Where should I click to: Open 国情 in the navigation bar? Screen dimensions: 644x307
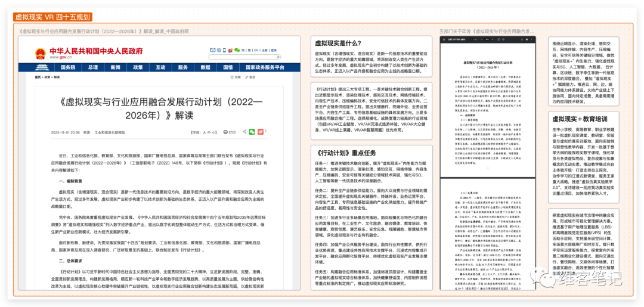click(228, 67)
